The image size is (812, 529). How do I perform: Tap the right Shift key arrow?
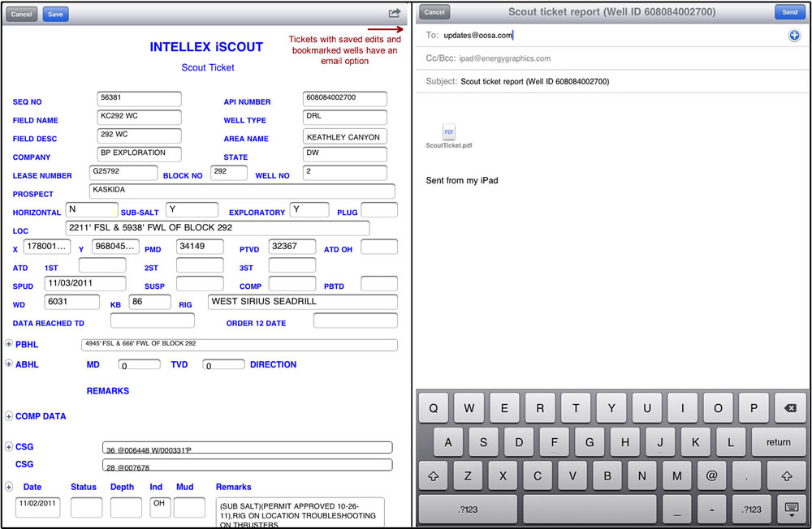(x=786, y=476)
